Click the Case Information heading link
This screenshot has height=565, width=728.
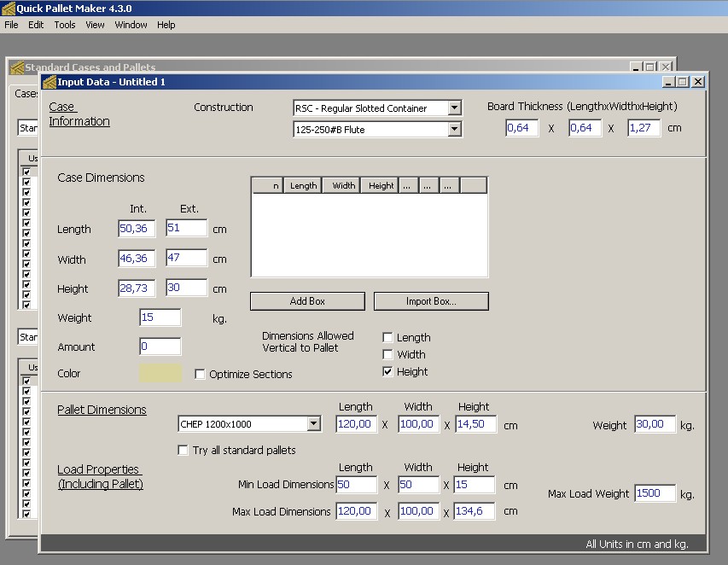tap(79, 114)
